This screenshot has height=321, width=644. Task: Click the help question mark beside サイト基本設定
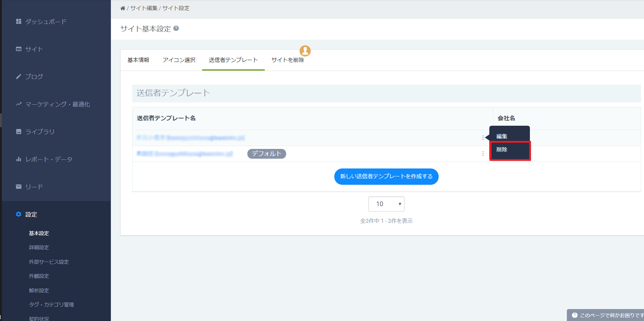[x=176, y=28]
